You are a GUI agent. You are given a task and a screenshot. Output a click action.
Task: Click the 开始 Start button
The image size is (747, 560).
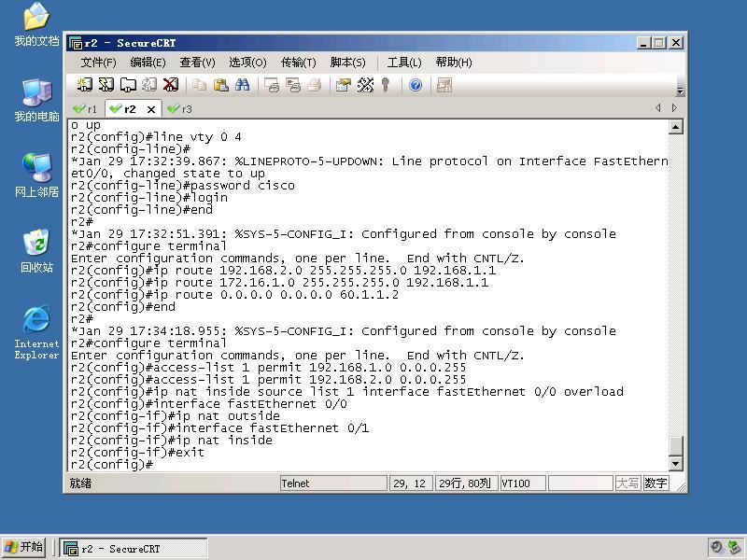23,547
